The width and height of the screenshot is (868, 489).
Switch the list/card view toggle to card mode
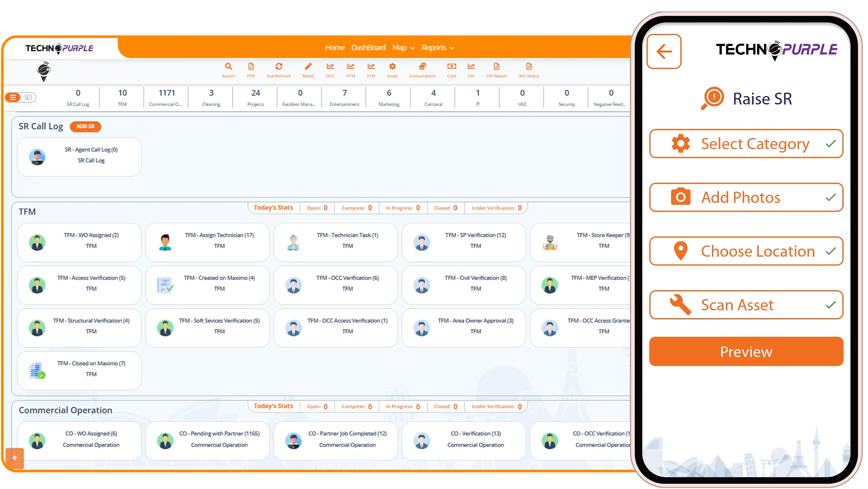[x=28, y=97]
